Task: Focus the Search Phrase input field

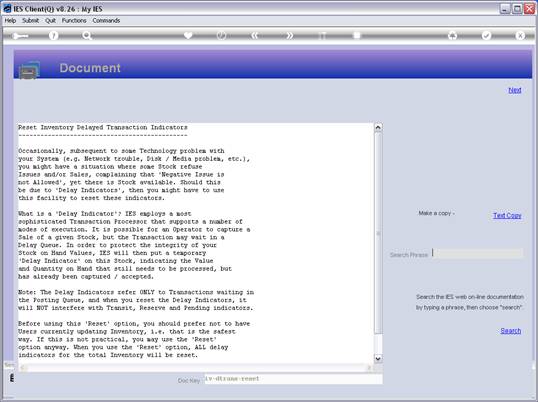Action: 477,253
